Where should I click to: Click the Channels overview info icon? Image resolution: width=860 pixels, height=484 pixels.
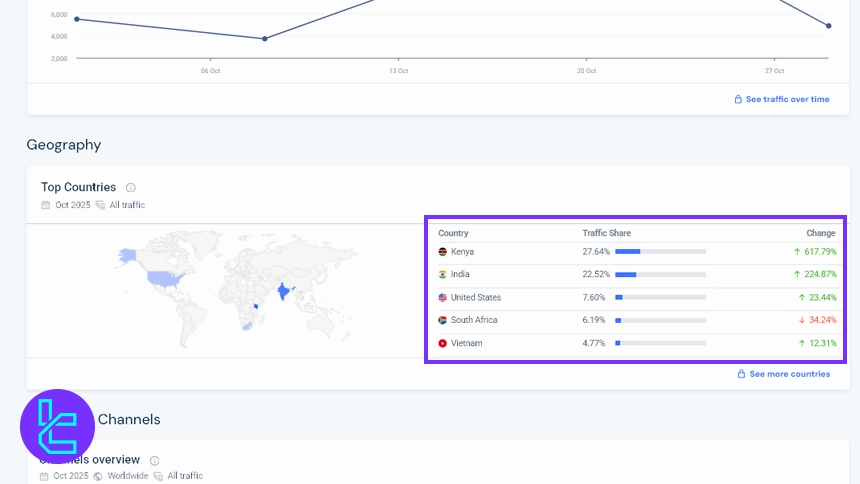(x=155, y=461)
